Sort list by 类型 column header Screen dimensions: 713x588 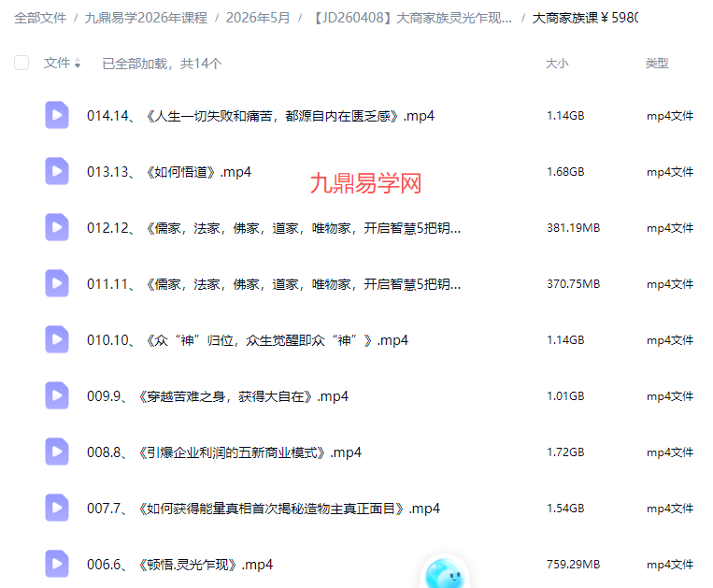point(657,64)
